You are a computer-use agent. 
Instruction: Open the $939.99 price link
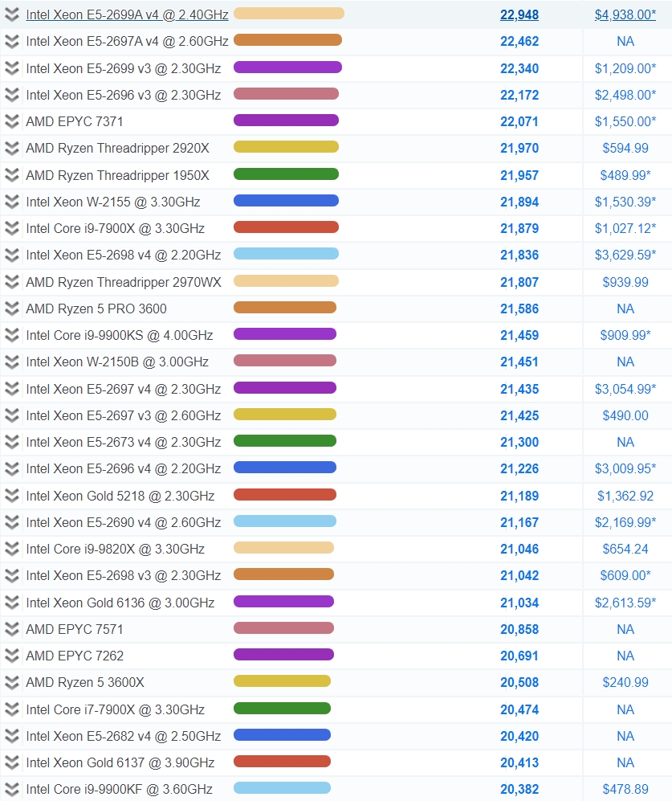(625, 282)
